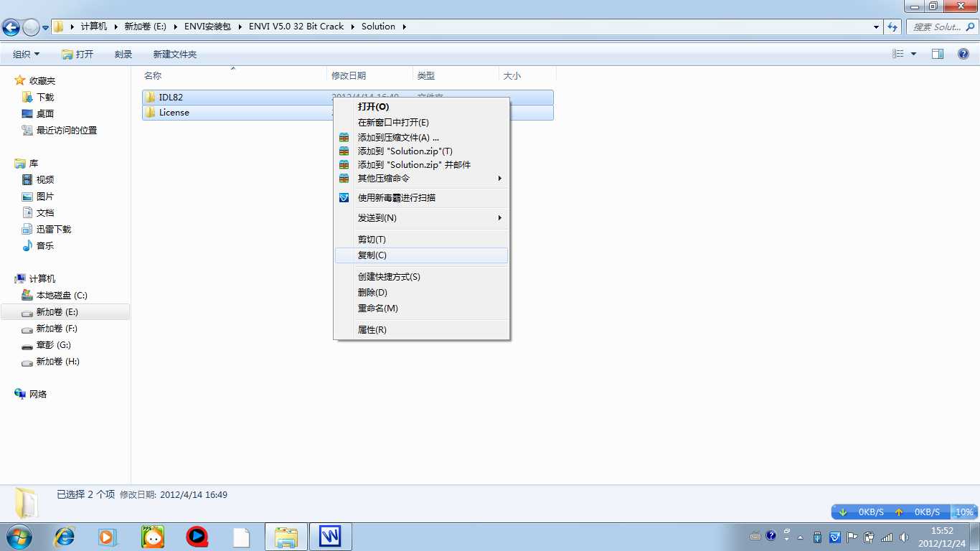
Task: Choose 重命名(M) in the context menu
Action: [422, 309]
